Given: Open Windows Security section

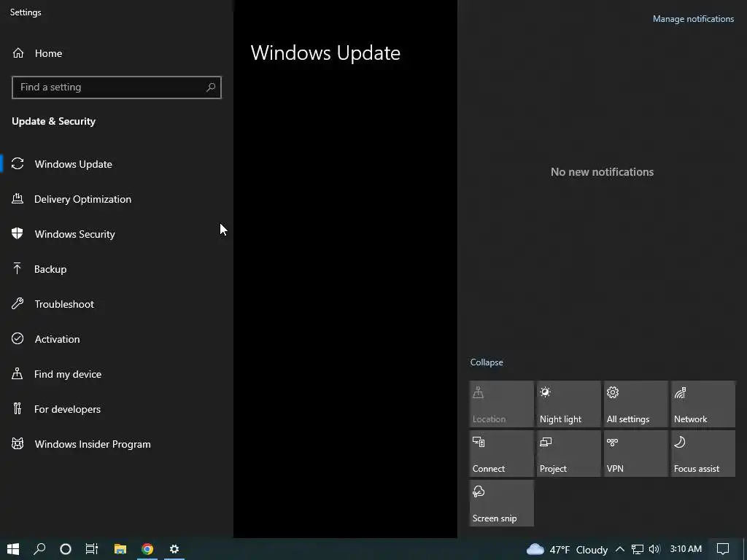Looking at the screenshot, I should 116,234.
